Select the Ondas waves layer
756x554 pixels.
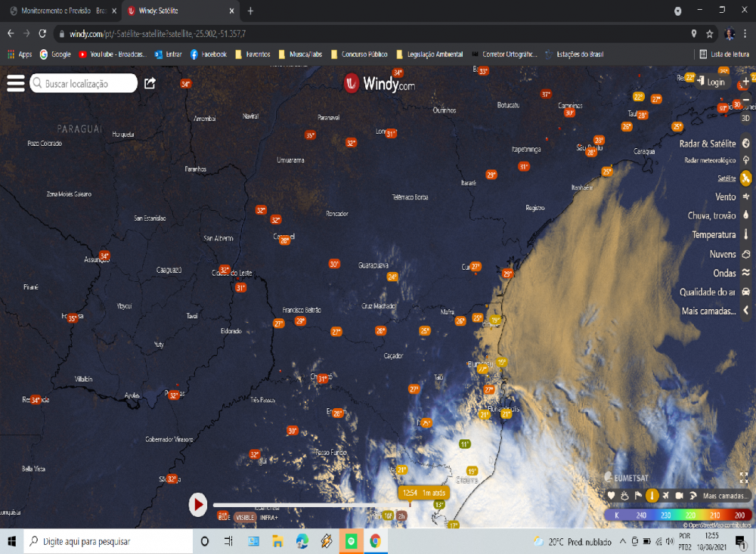point(745,273)
